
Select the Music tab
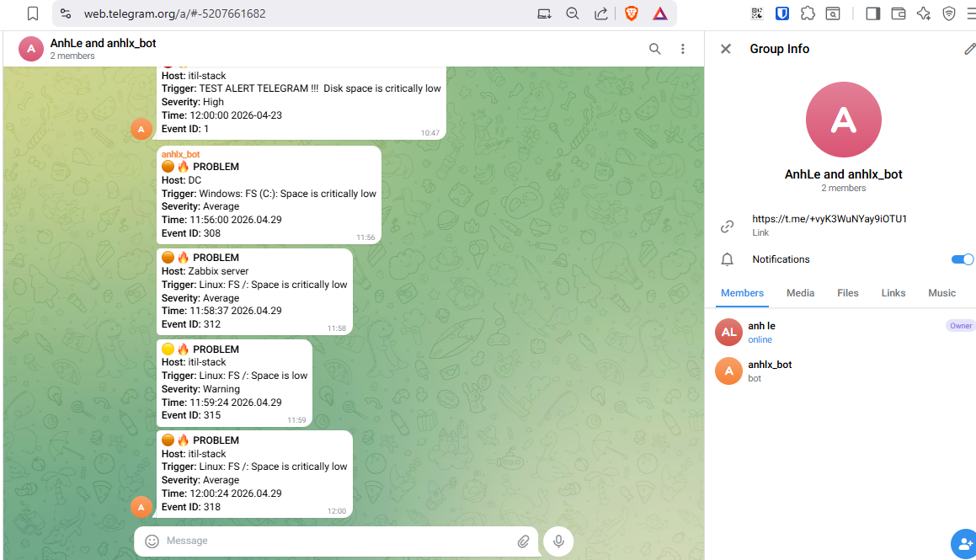pyautogui.click(x=941, y=293)
